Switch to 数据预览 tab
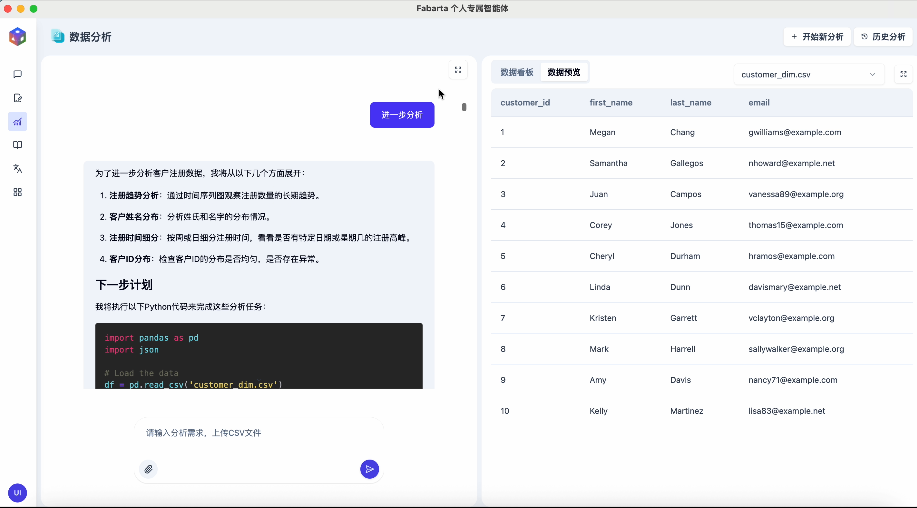The height and width of the screenshot is (508, 917). (564, 72)
